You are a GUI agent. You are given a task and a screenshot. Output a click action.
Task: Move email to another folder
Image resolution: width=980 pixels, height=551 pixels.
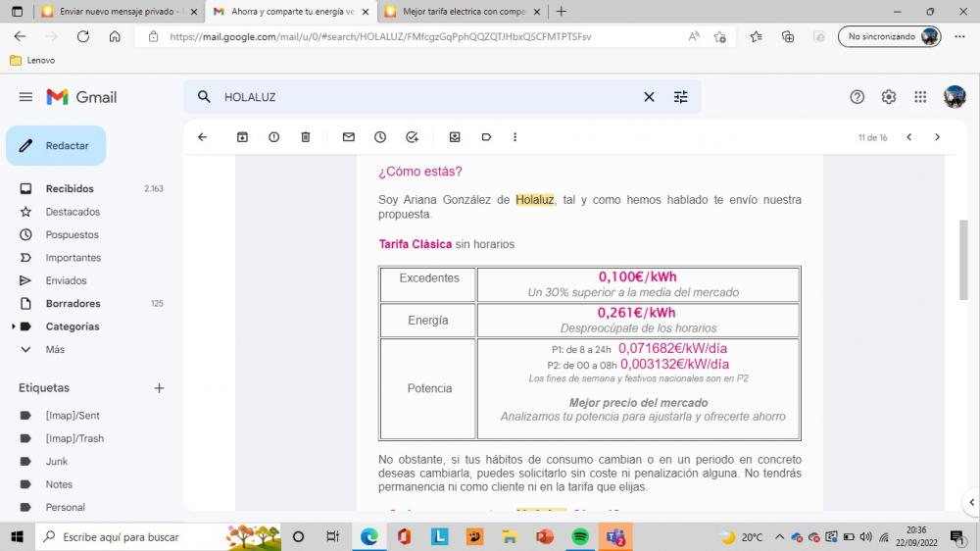tap(455, 137)
